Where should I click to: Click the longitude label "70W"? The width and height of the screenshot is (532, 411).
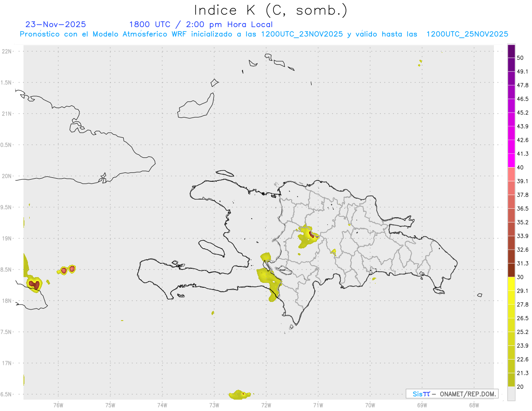coord(370,405)
